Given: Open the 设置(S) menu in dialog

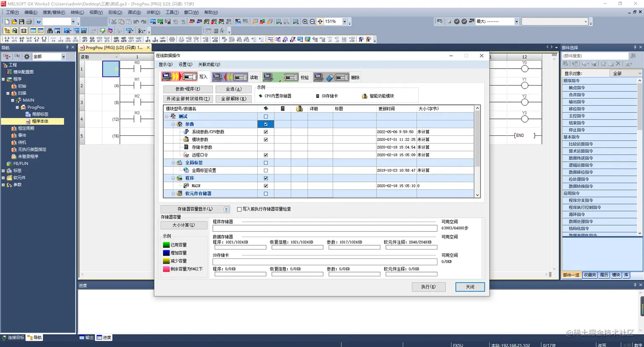Looking at the screenshot, I should (185, 64).
